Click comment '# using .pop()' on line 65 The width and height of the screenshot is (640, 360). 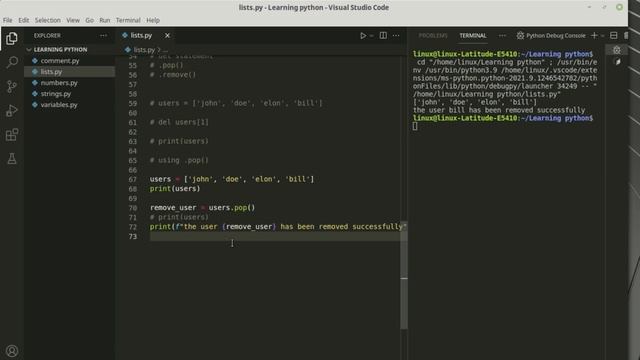[179, 160]
